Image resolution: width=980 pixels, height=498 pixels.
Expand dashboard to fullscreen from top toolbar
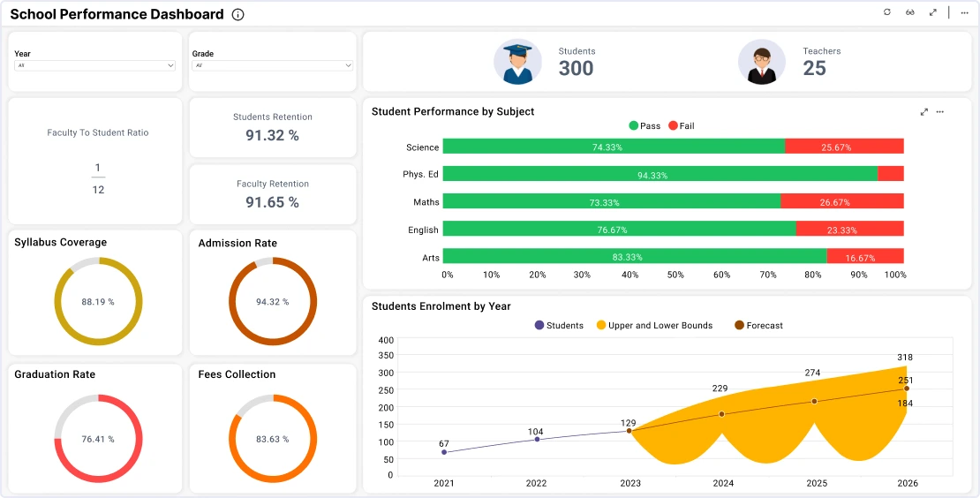tap(933, 12)
